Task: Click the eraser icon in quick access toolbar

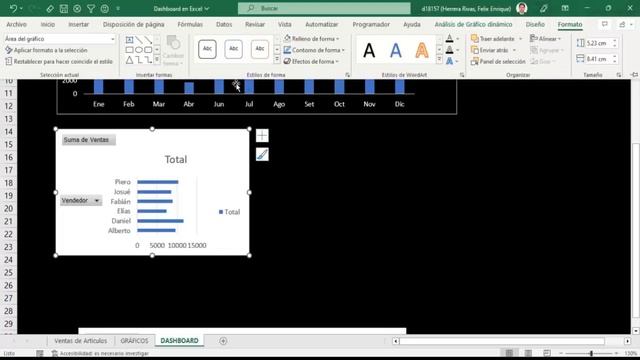Action: [50, 8]
